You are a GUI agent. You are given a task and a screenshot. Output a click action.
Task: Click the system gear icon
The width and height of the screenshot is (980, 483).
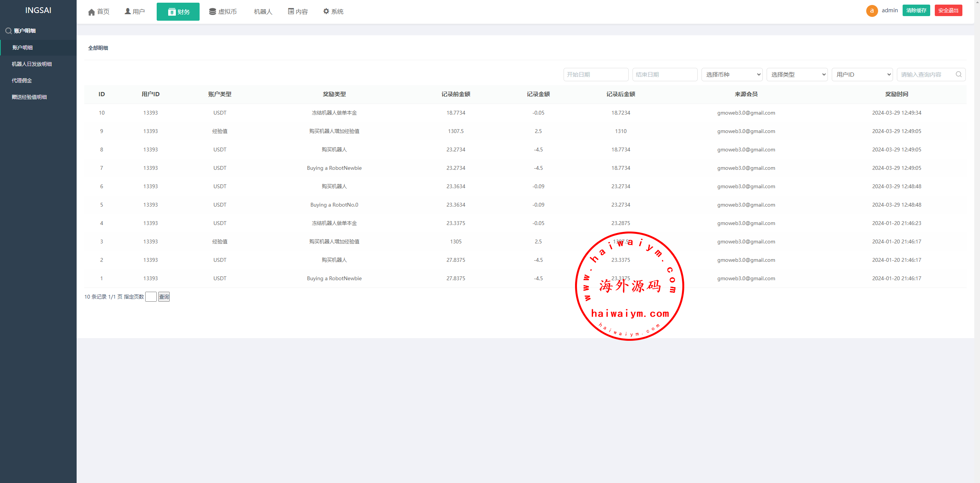click(326, 11)
